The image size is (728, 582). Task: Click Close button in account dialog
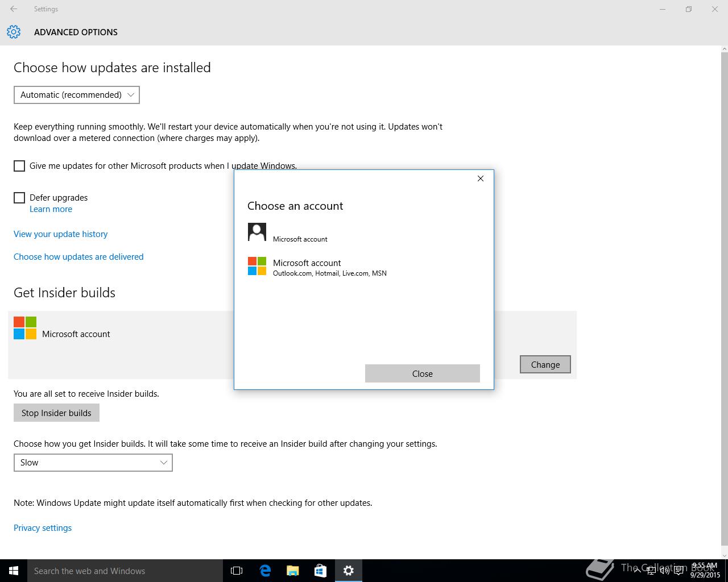click(423, 373)
